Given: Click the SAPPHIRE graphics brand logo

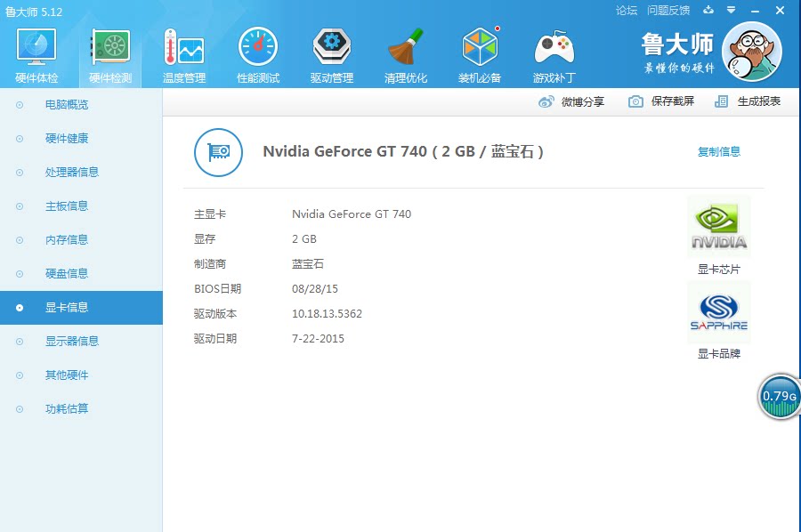Looking at the screenshot, I should pyautogui.click(x=718, y=312).
